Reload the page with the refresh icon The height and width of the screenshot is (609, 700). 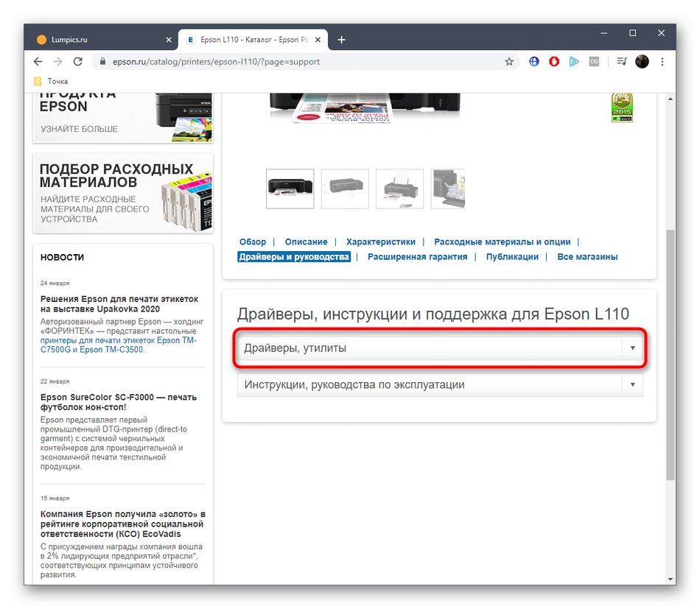click(78, 62)
